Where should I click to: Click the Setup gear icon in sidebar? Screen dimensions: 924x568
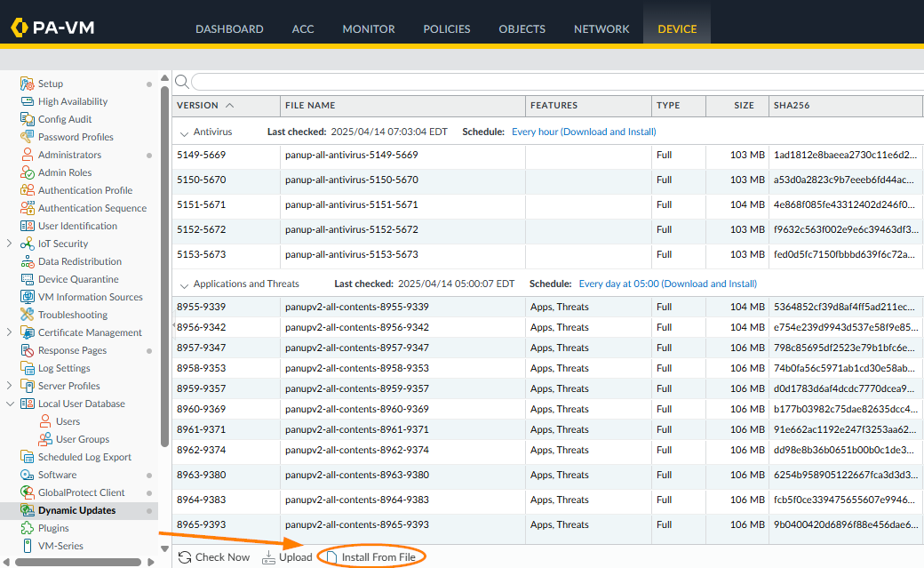pyautogui.click(x=27, y=84)
